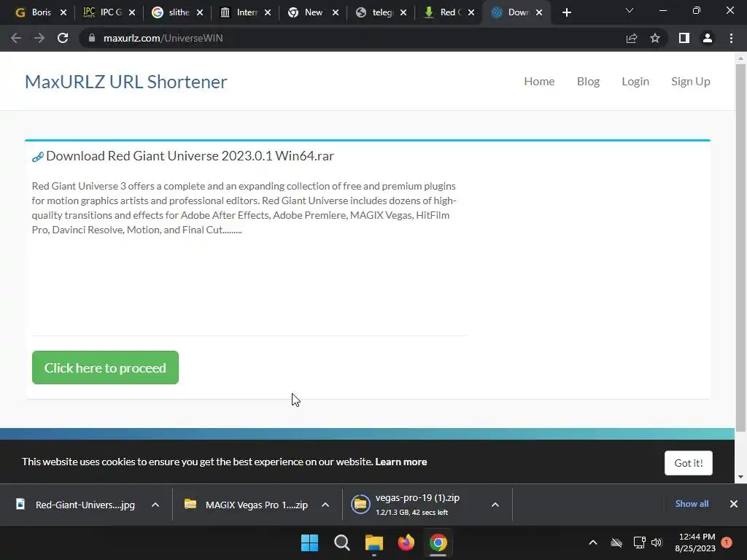Close the IPC G tab
Viewport: 747px width, 560px height.
coord(132,12)
